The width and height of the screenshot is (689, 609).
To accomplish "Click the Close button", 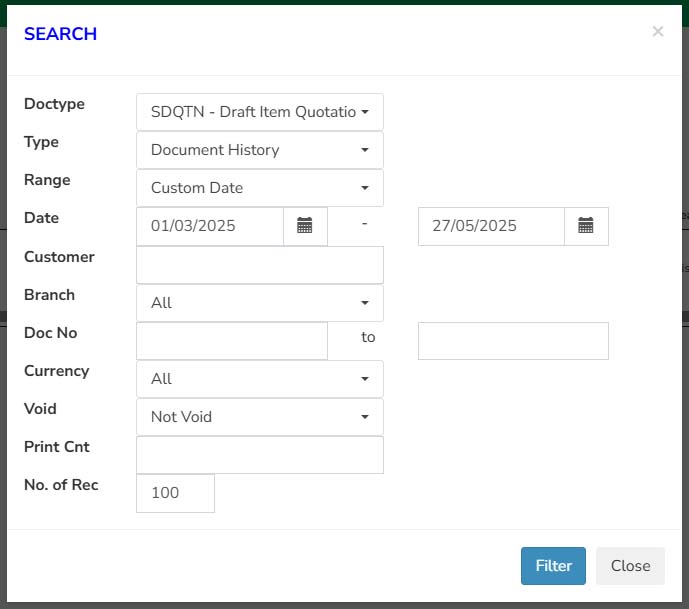I will pos(630,566).
